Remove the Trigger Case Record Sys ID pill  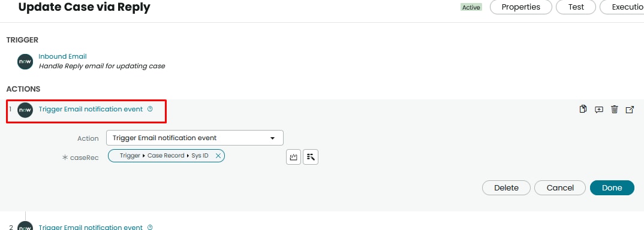point(218,156)
